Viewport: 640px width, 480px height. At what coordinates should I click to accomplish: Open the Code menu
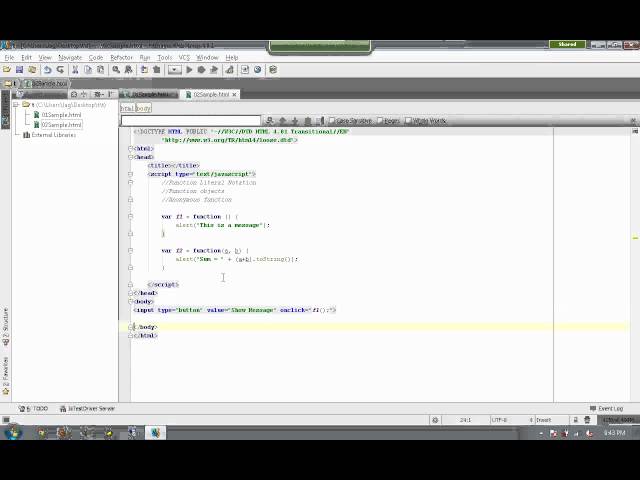point(96,58)
